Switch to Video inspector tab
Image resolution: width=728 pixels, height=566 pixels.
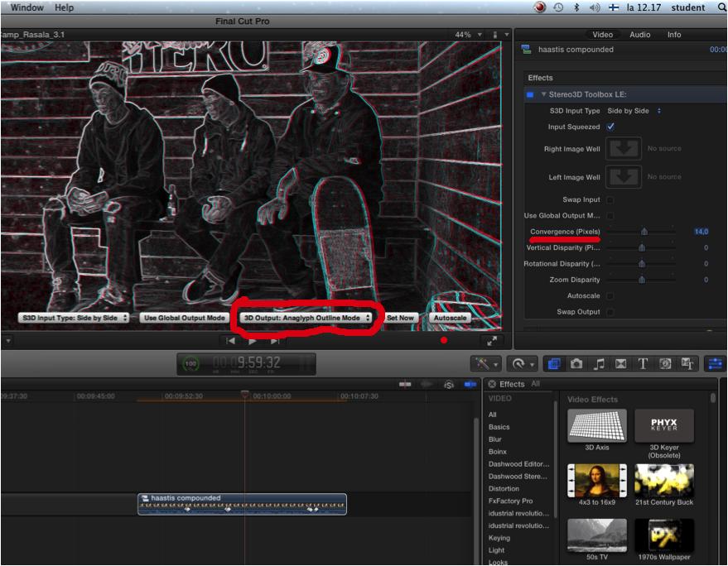point(602,35)
